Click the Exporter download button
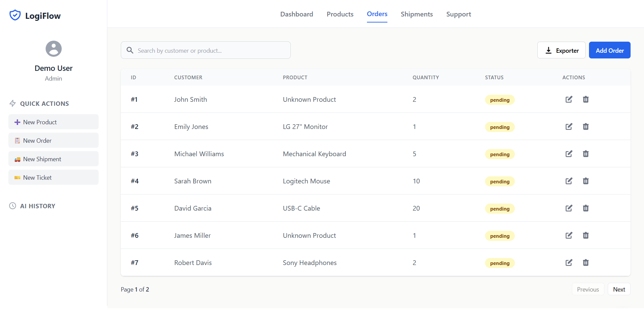The height and width of the screenshot is (309, 644). click(x=561, y=50)
